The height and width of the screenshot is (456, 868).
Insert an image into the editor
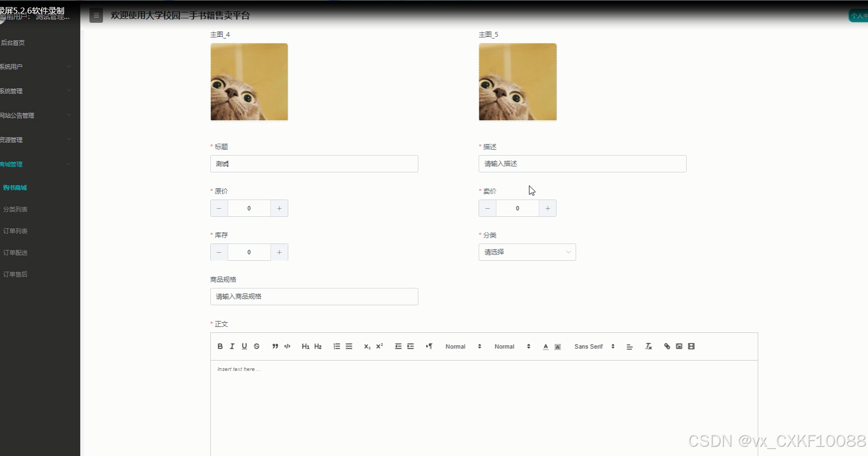(x=679, y=346)
